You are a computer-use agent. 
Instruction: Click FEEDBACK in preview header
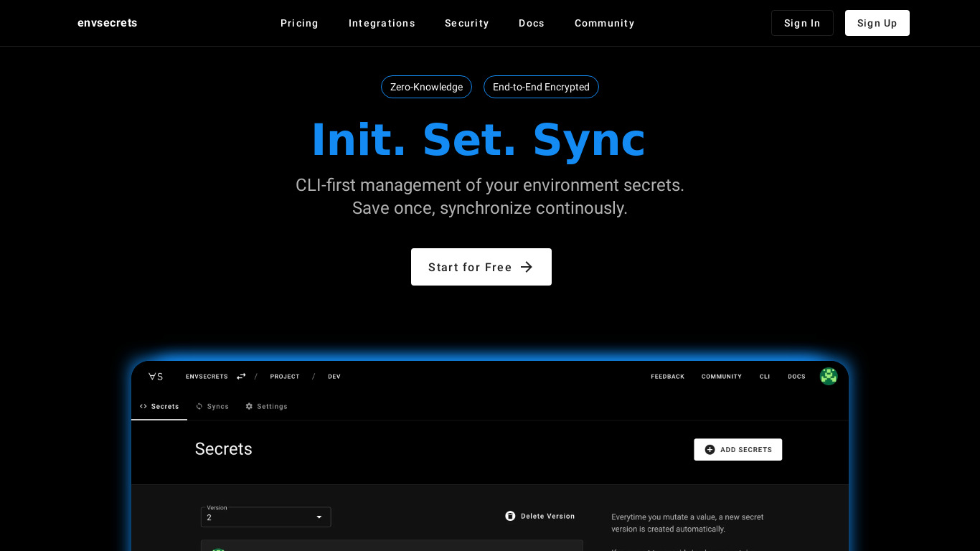pos(667,377)
